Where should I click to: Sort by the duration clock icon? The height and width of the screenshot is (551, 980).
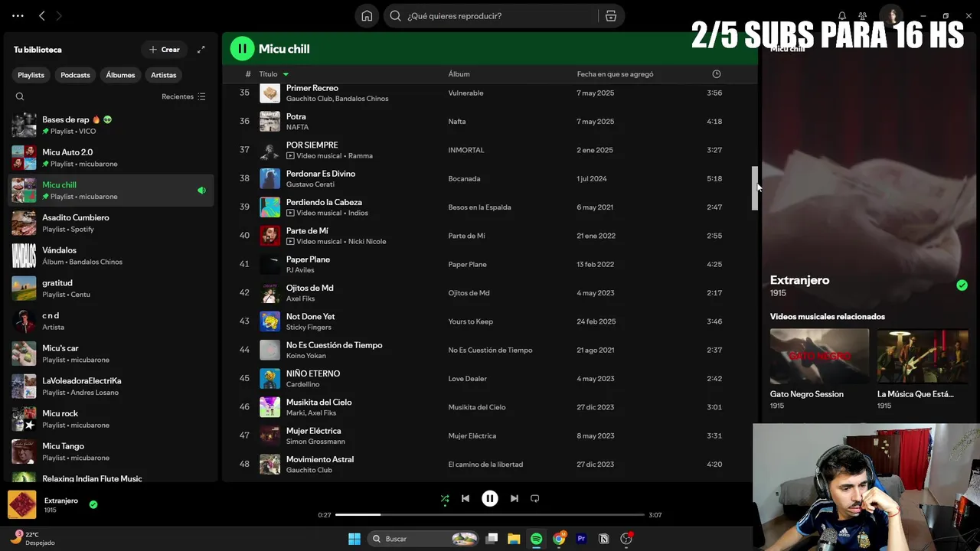[717, 74]
